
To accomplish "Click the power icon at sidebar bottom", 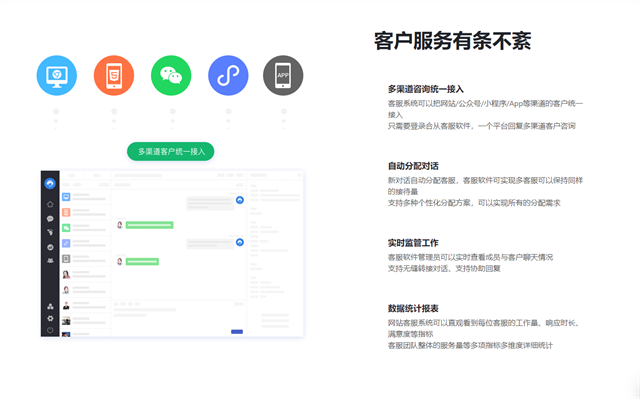I will pyautogui.click(x=50, y=330).
